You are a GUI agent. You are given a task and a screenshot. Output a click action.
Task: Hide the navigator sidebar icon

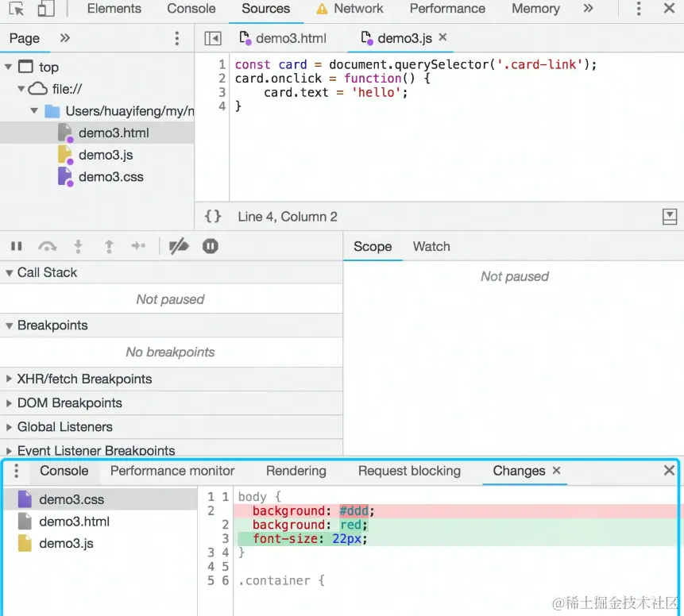pyautogui.click(x=213, y=38)
